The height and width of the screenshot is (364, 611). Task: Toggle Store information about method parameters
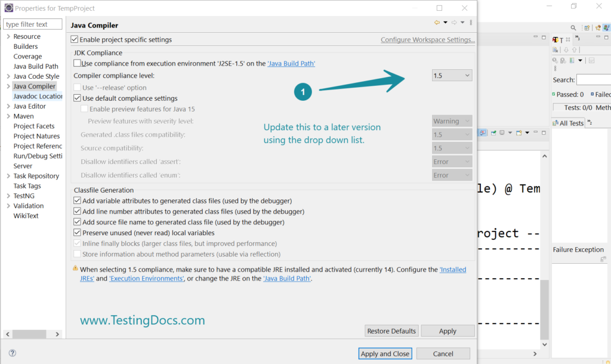click(78, 254)
